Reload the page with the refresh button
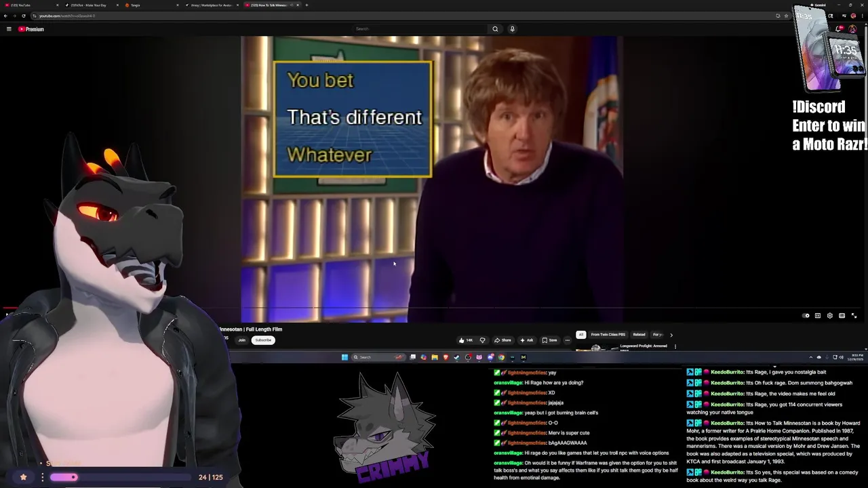The width and height of the screenshot is (868, 488). pos(24,16)
